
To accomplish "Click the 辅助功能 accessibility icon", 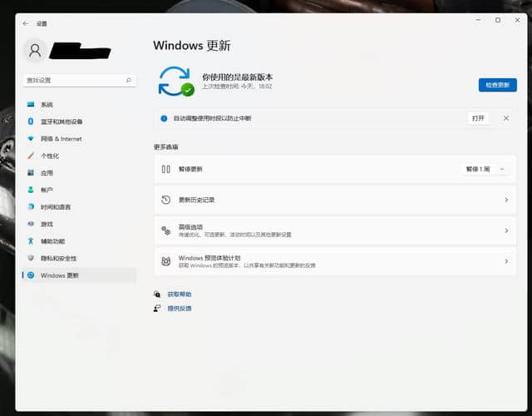I will 31,241.
